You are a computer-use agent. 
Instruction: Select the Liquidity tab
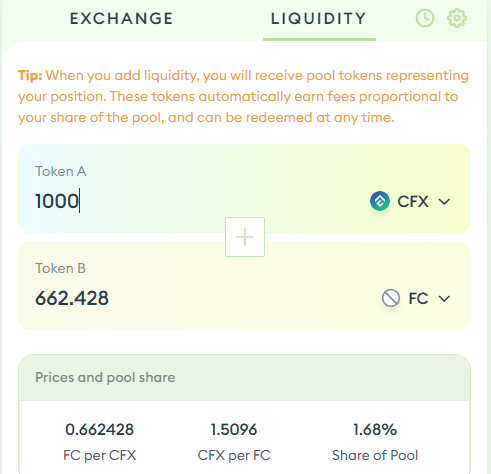tap(319, 18)
